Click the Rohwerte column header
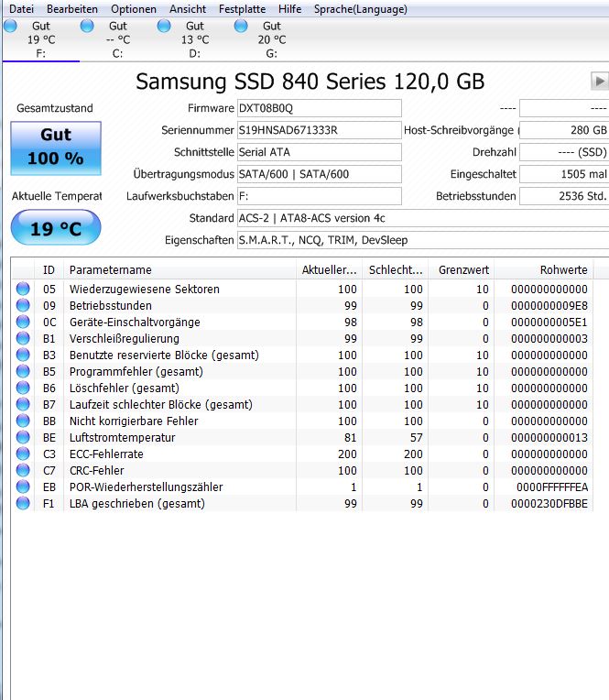 (x=544, y=269)
